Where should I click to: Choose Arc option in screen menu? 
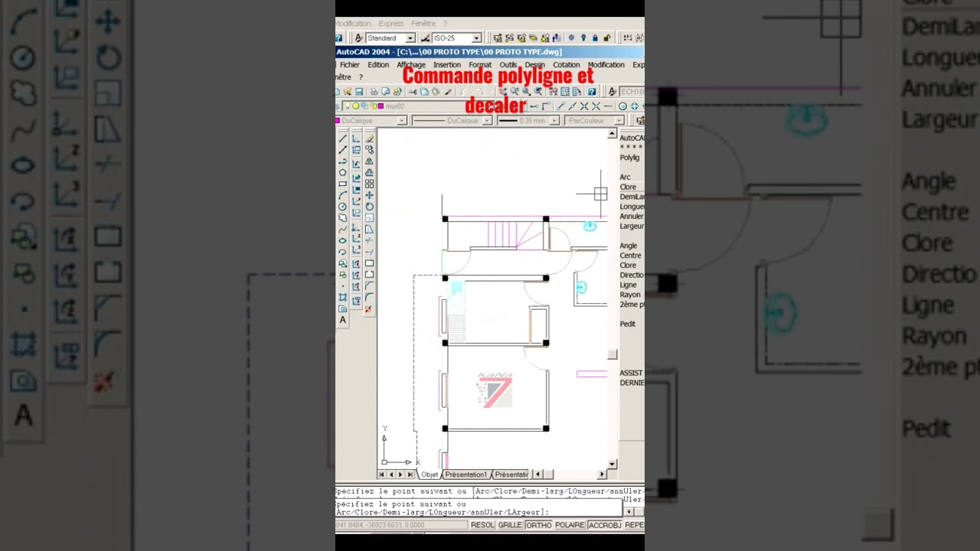(x=626, y=177)
